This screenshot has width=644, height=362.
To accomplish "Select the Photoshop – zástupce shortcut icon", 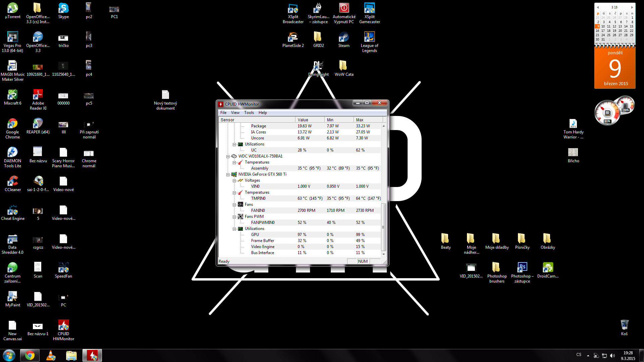I will [522, 272].
